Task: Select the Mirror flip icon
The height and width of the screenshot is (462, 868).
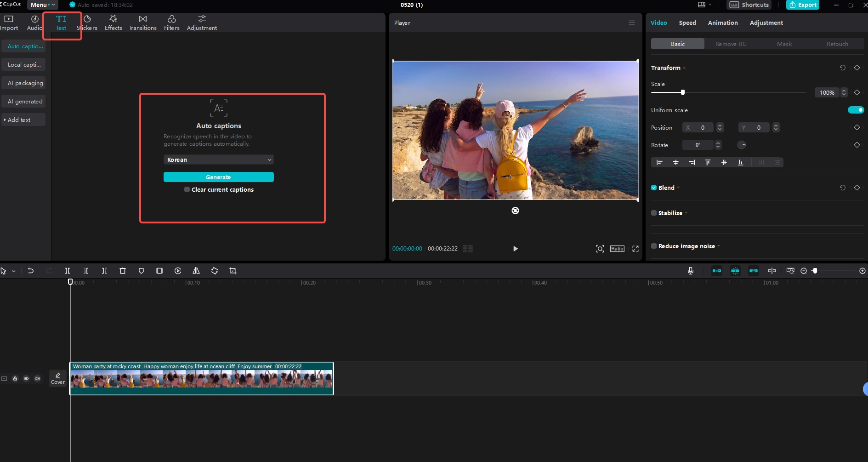Action: (196, 271)
